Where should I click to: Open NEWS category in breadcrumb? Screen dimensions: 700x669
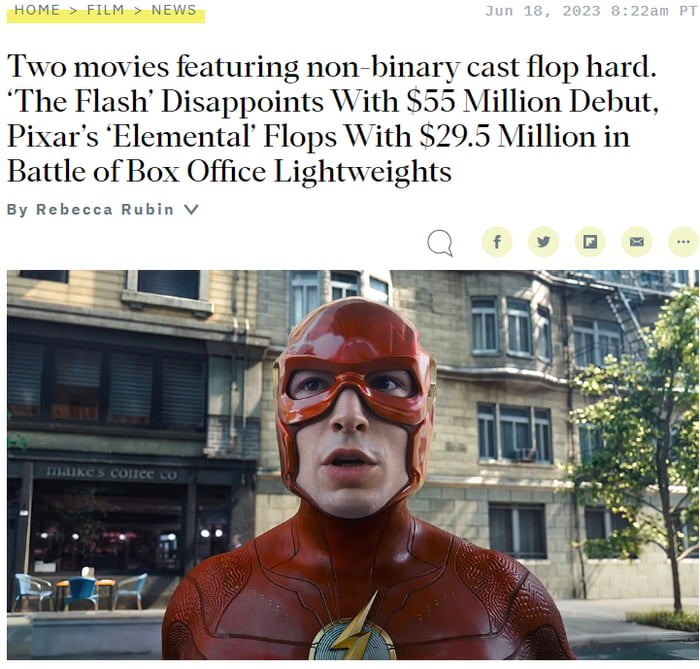click(x=174, y=10)
